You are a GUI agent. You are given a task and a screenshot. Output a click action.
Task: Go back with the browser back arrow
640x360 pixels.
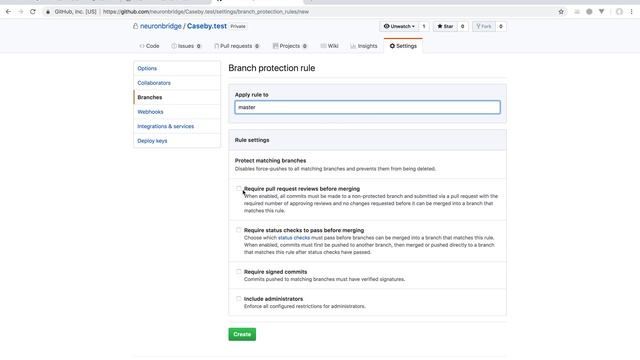pos(8,12)
